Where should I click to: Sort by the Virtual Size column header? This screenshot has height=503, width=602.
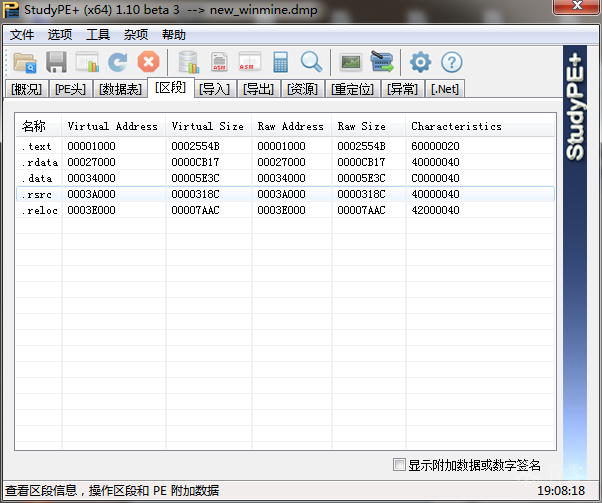point(209,126)
